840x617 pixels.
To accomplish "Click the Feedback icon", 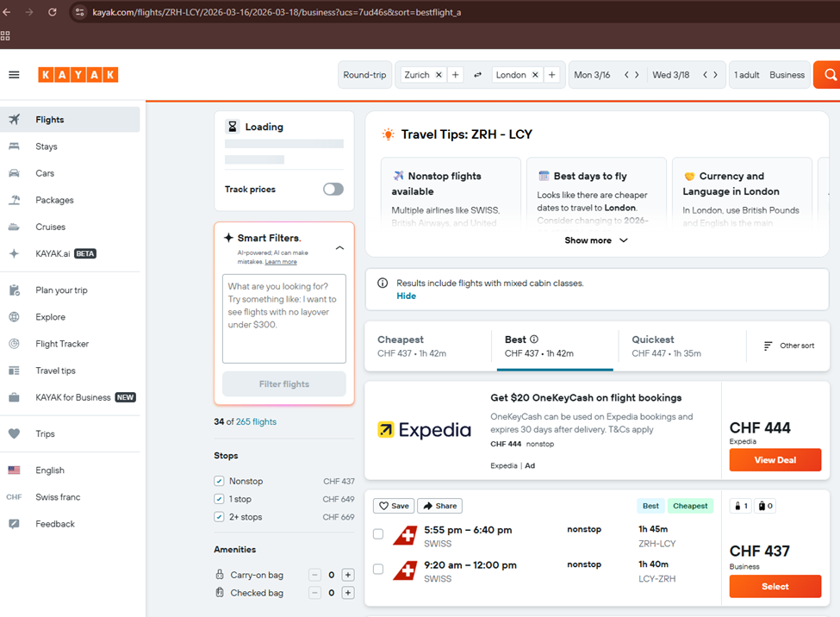I will pos(15,524).
